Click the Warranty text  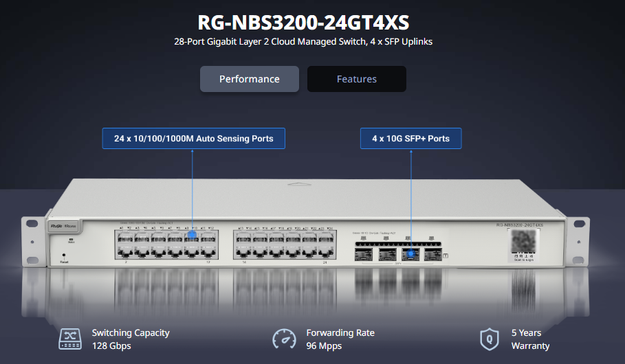pyautogui.click(x=531, y=345)
